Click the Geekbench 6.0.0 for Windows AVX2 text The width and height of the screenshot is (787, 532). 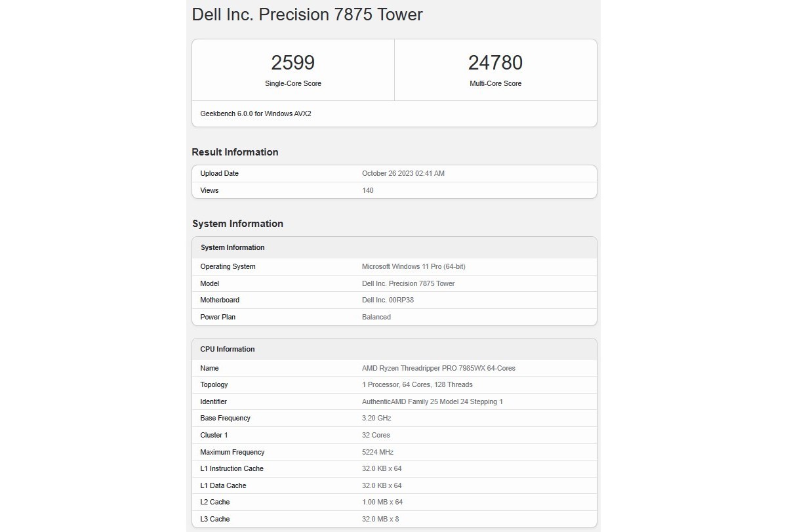[x=256, y=113]
